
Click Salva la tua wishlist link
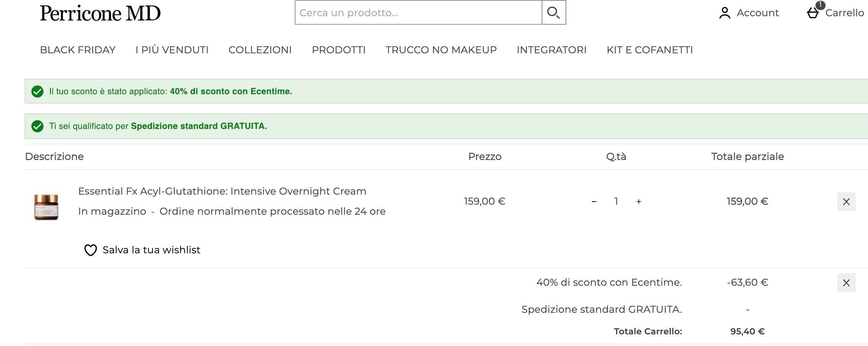tap(151, 250)
